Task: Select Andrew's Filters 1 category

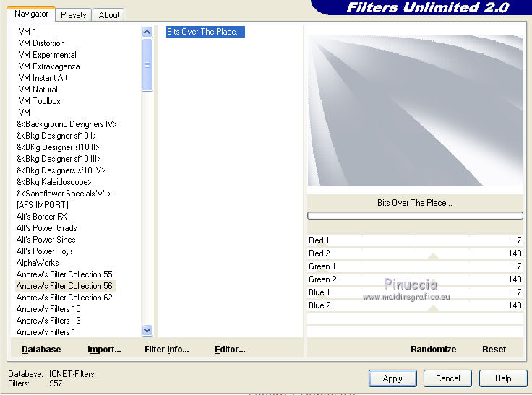Action: coord(46,331)
